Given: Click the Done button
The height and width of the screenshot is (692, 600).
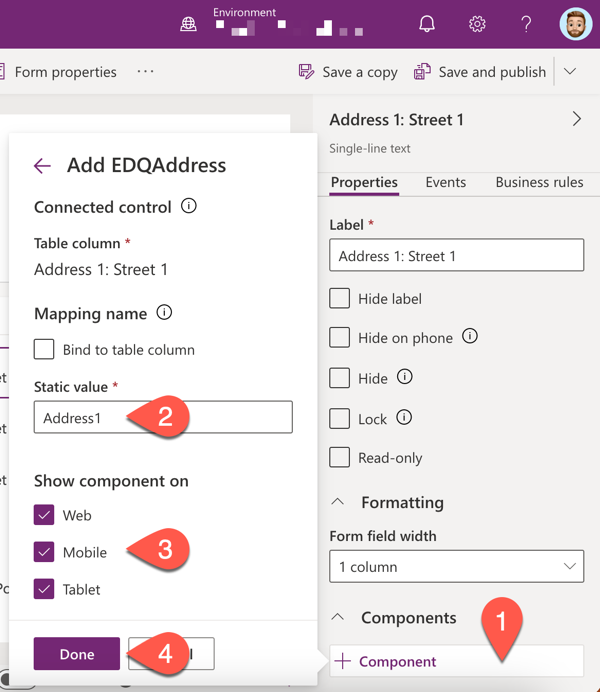Looking at the screenshot, I should 77,654.
